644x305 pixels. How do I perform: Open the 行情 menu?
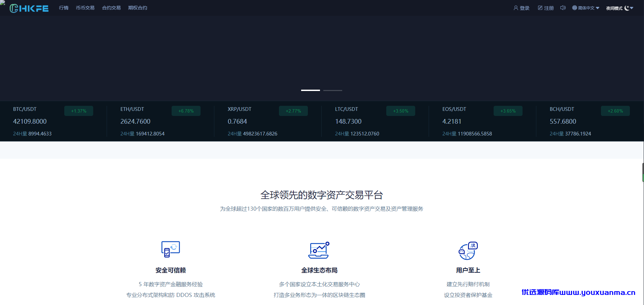[64, 8]
